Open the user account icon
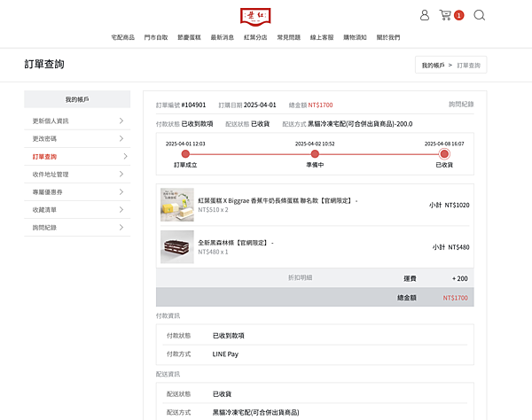The width and height of the screenshot is (532, 420). (x=425, y=15)
